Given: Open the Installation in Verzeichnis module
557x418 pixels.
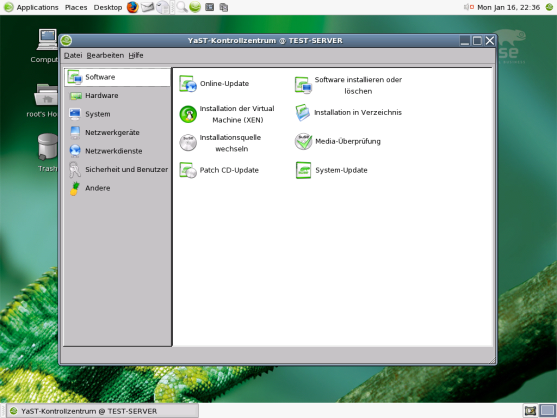Looking at the screenshot, I should coord(348,113).
